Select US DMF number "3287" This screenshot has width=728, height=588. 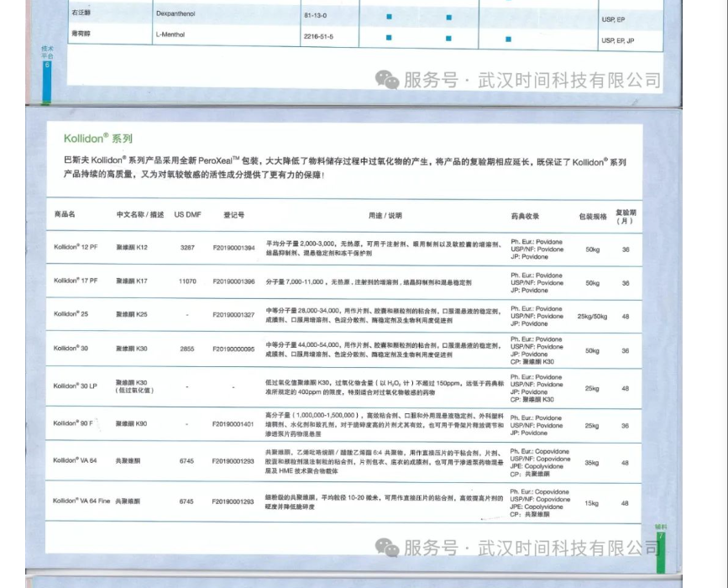(187, 248)
